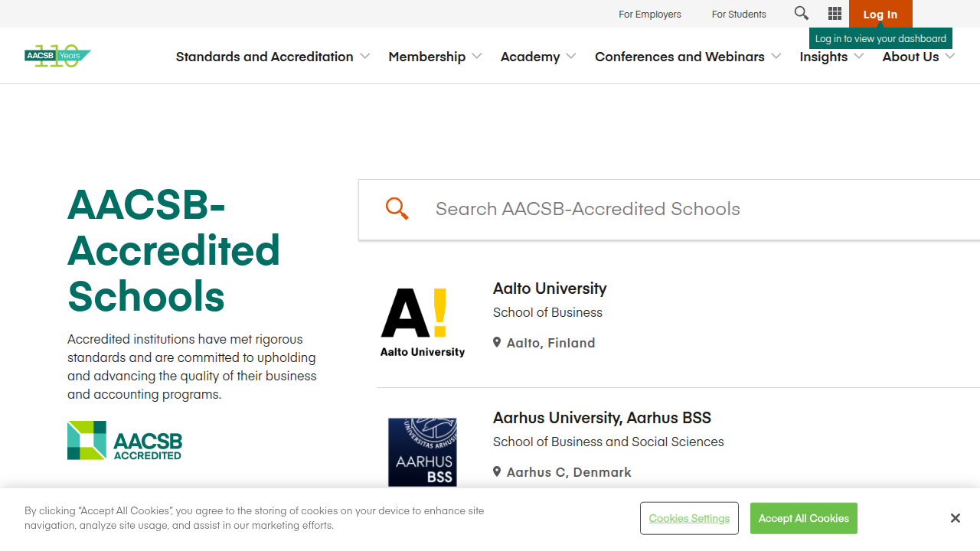The height and width of the screenshot is (551, 980).
Task: Open Conferences and Webinars menu
Action: 679,57
